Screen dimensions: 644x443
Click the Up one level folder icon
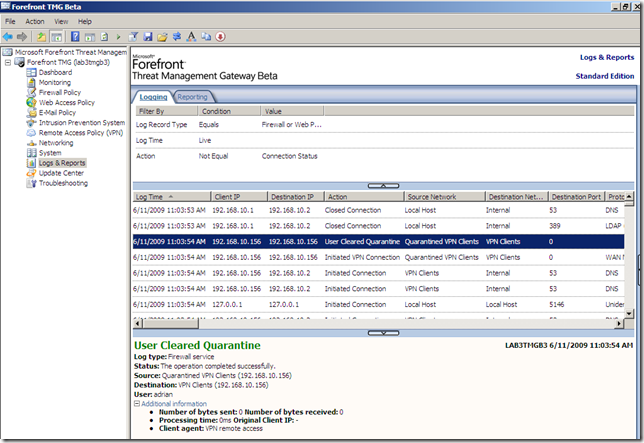click(x=41, y=37)
